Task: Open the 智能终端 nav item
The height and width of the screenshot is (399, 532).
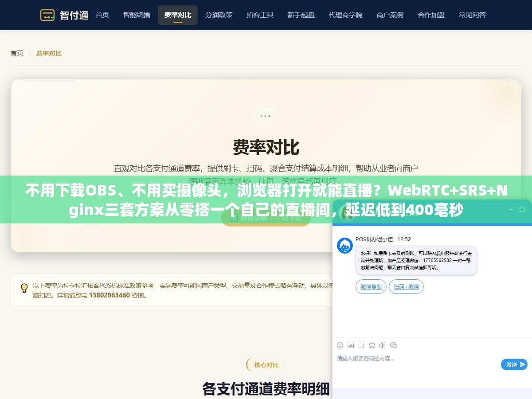Action: coord(137,15)
